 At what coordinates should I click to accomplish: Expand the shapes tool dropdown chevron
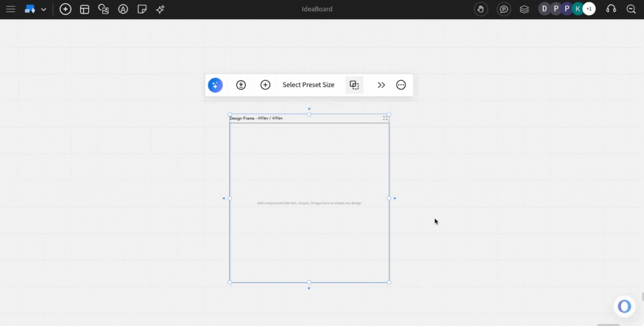[43, 9]
